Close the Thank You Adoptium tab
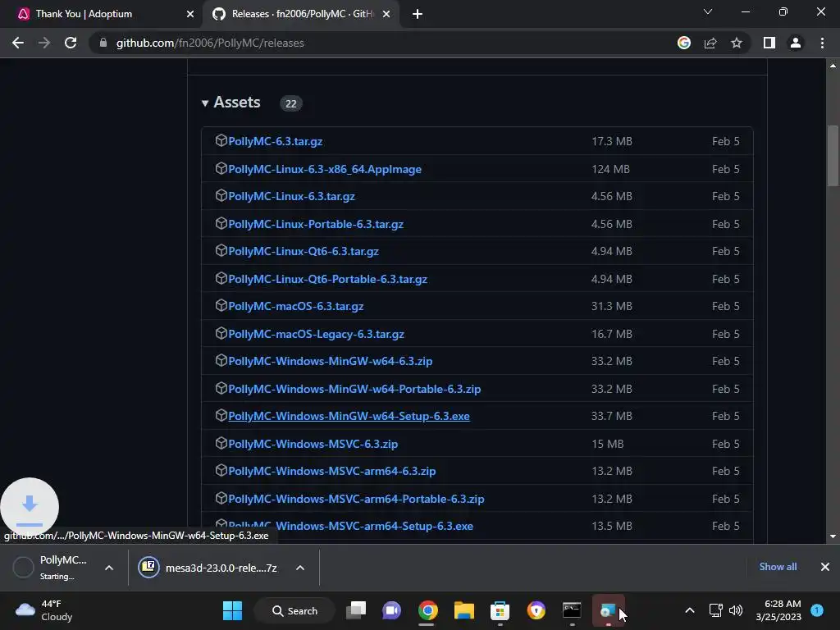 pyautogui.click(x=189, y=14)
